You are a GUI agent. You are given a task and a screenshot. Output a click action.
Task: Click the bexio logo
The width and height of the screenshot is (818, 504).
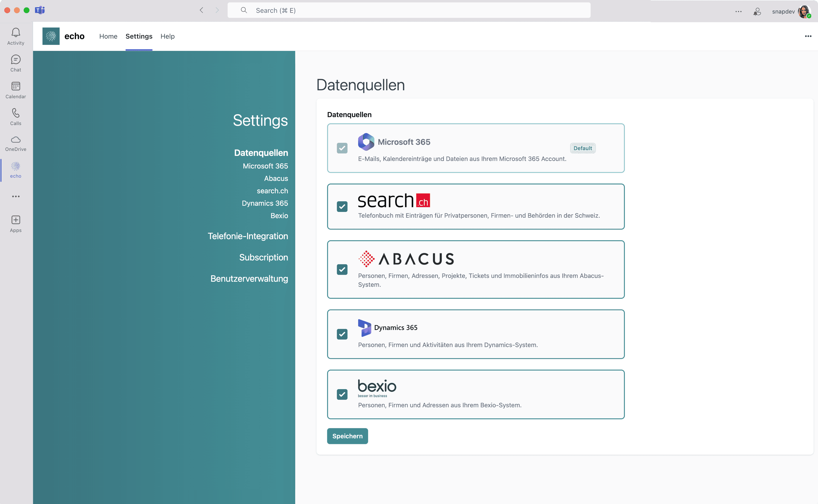pos(377,388)
